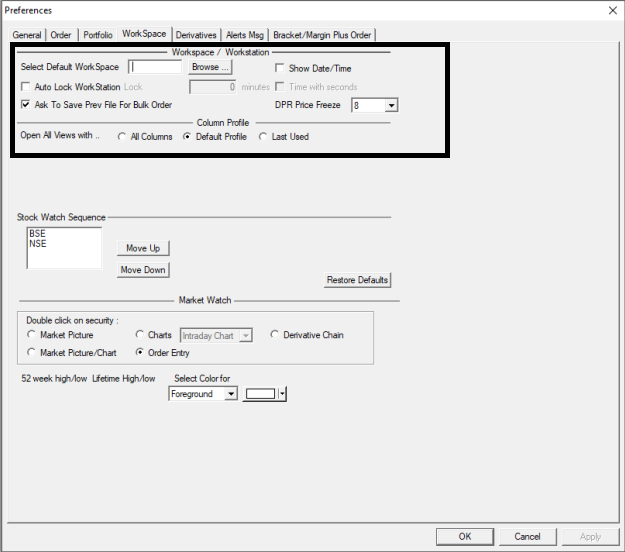Click the Select Default WorkSpace input field

(156, 68)
